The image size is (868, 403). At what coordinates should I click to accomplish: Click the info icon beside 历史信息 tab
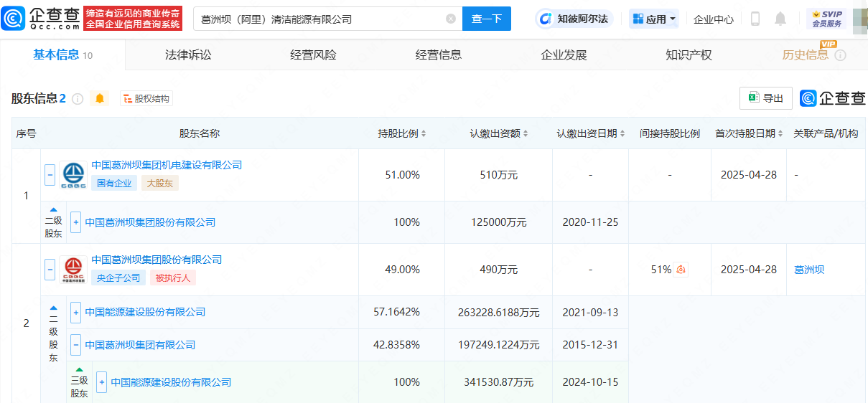click(840, 55)
